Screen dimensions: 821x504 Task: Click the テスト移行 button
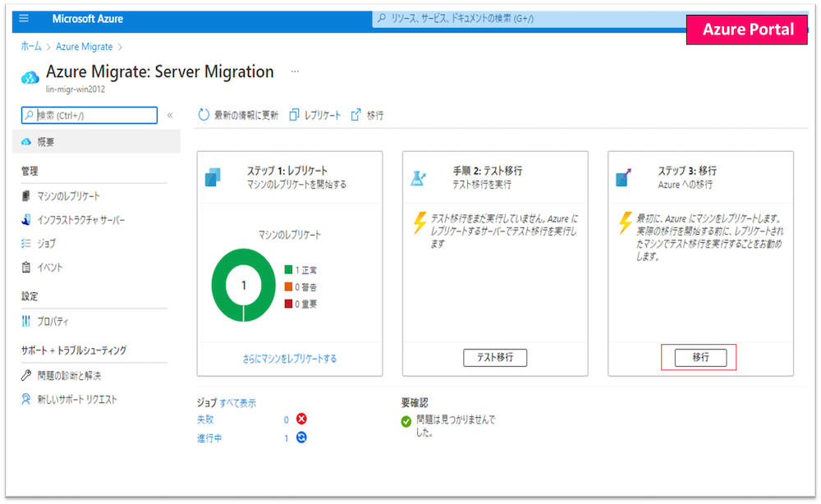point(495,357)
